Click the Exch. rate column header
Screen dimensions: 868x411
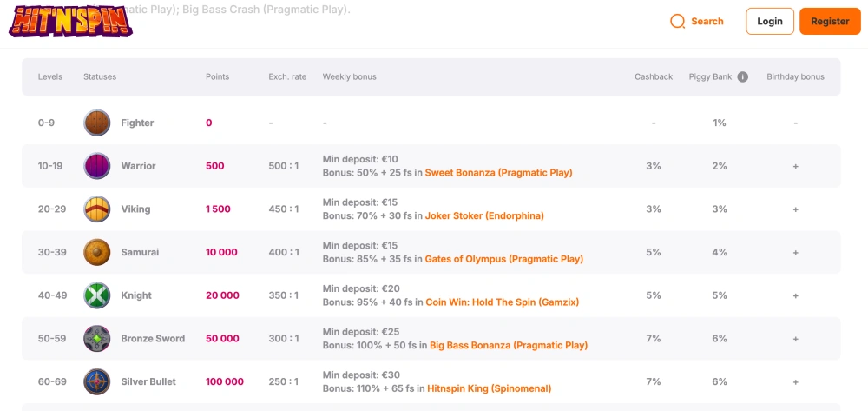click(287, 77)
